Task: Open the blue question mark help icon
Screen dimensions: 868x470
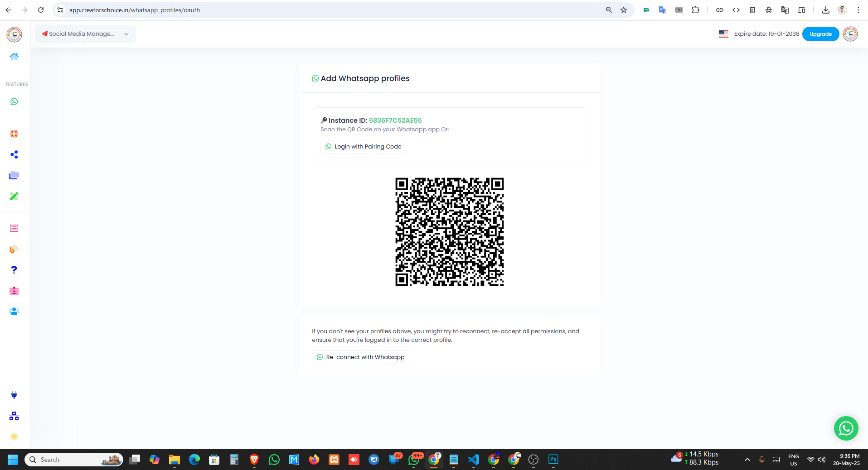Action: pos(14,270)
